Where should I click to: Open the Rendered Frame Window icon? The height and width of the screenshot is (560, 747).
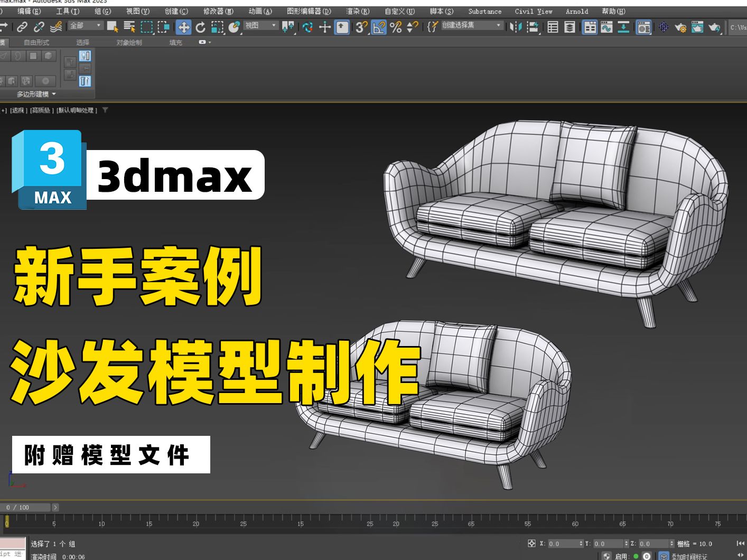click(697, 26)
